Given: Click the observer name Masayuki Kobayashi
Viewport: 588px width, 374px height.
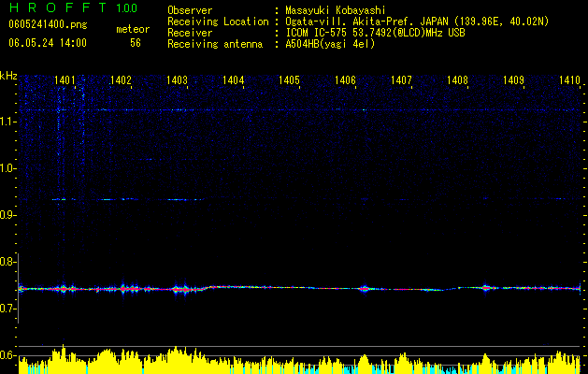Looking at the screenshot, I should 336,10.
